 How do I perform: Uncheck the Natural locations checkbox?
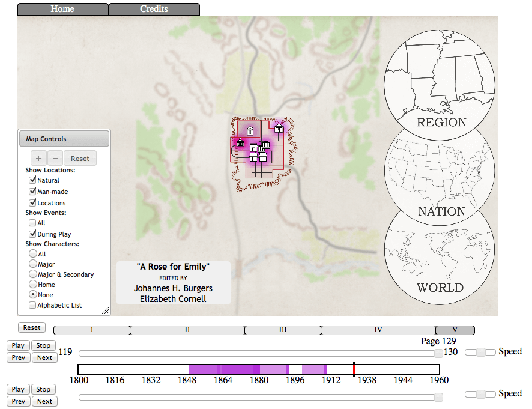point(32,180)
